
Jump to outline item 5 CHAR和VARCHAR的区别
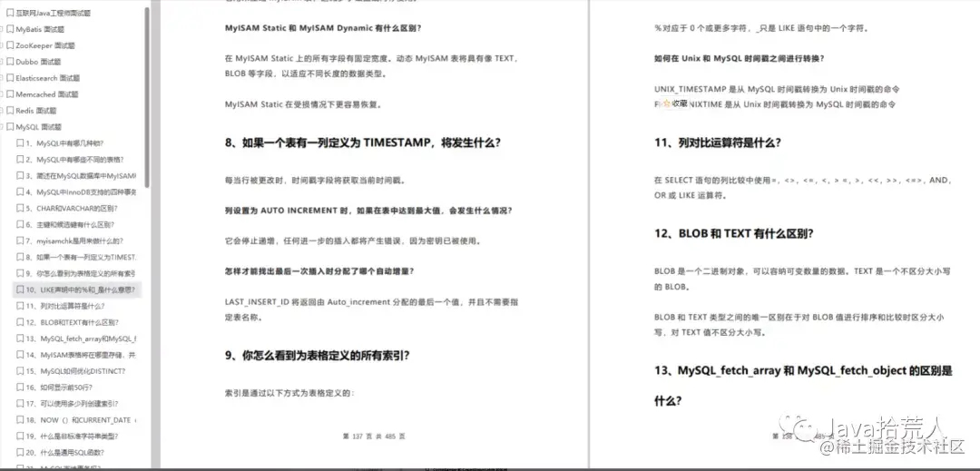point(72,208)
